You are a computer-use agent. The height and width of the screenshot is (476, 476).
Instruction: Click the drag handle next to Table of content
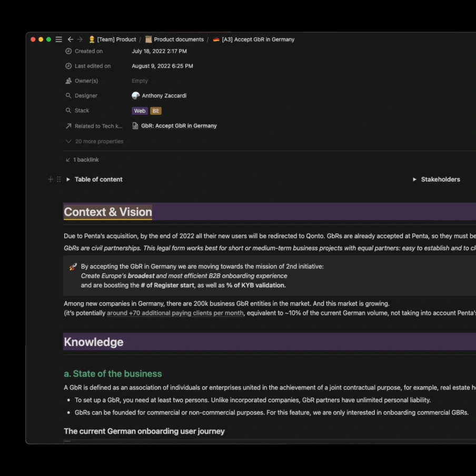pos(59,180)
